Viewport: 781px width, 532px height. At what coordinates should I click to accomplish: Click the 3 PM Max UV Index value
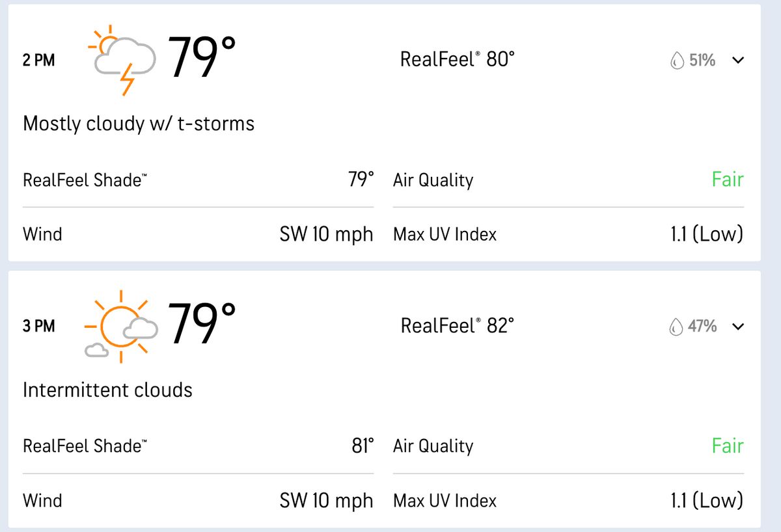(x=706, y=501)
